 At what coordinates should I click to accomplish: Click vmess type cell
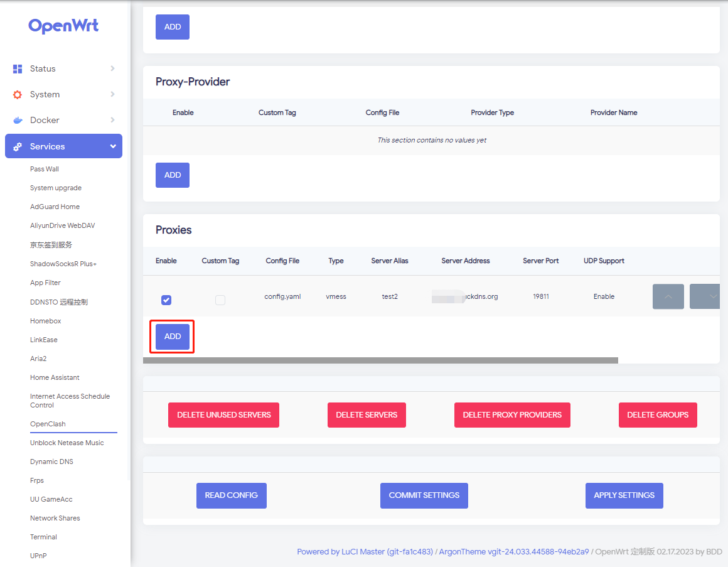pos(336,296)
